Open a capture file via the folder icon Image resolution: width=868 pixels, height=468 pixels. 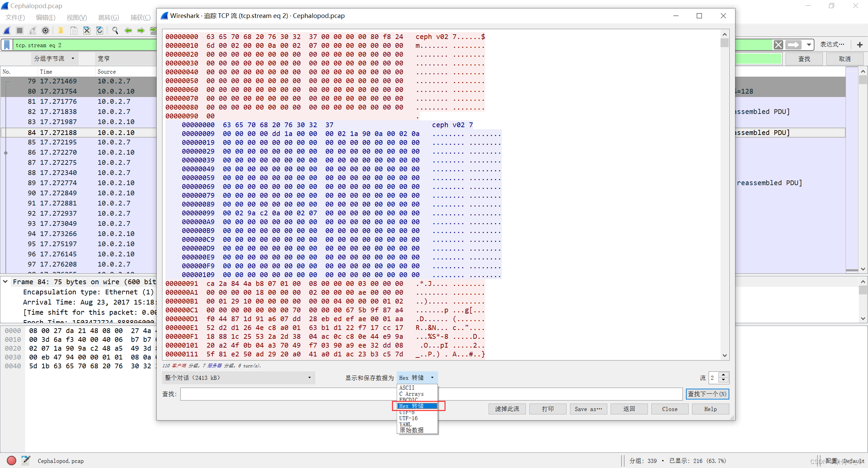coord(60,31)
